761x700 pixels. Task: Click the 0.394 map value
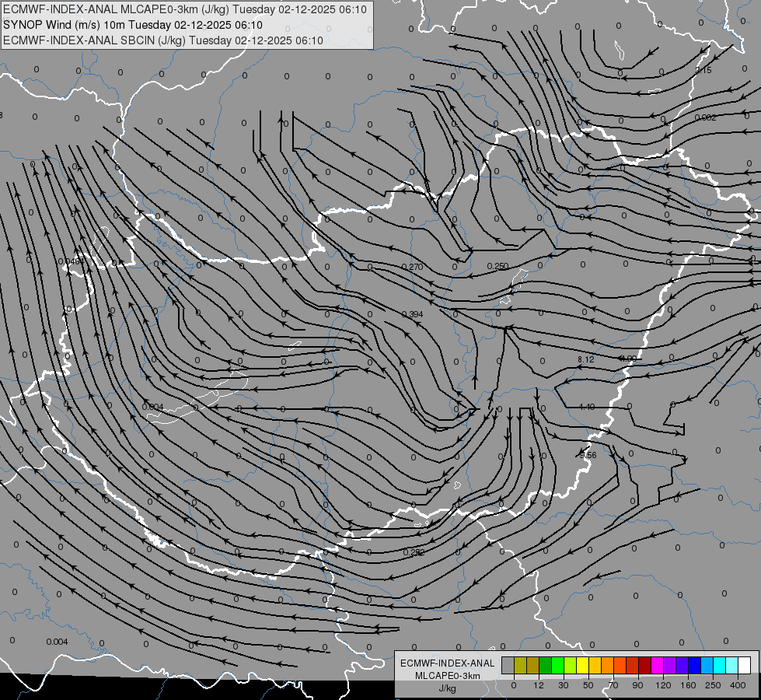[413, 314]
